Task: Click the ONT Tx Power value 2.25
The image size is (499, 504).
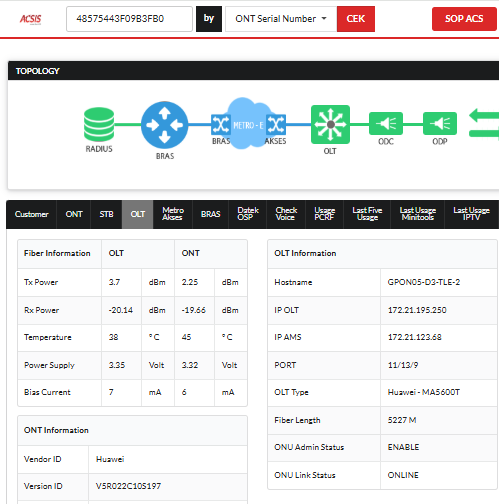Action: (190, 282)
